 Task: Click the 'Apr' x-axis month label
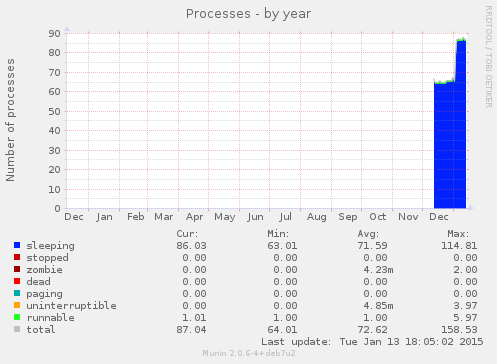coord(194,218)
